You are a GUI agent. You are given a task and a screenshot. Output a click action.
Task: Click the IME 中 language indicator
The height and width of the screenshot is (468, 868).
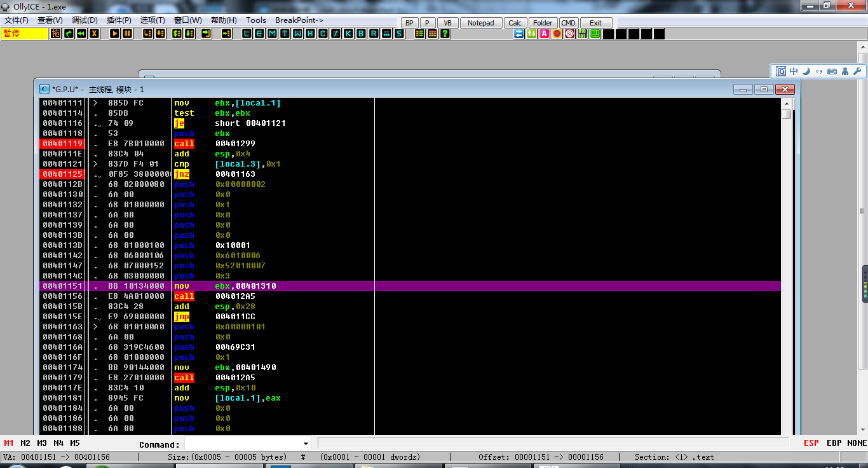point(794,71)
